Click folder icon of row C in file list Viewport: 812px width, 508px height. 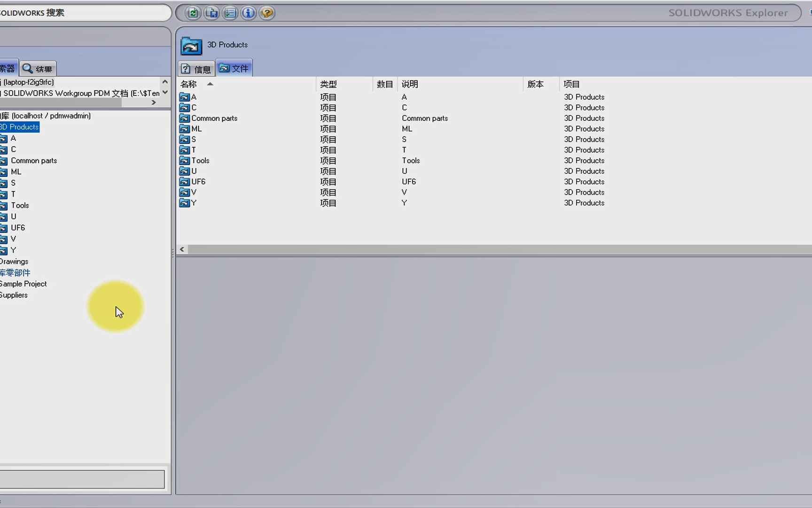tap(185, 108)
